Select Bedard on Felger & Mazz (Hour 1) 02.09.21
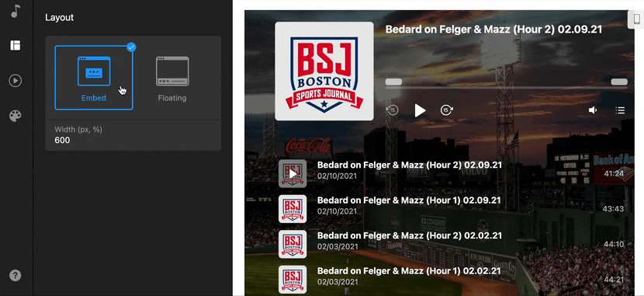The height and width of the screenshot is (296, 644). tap(409, 200)
